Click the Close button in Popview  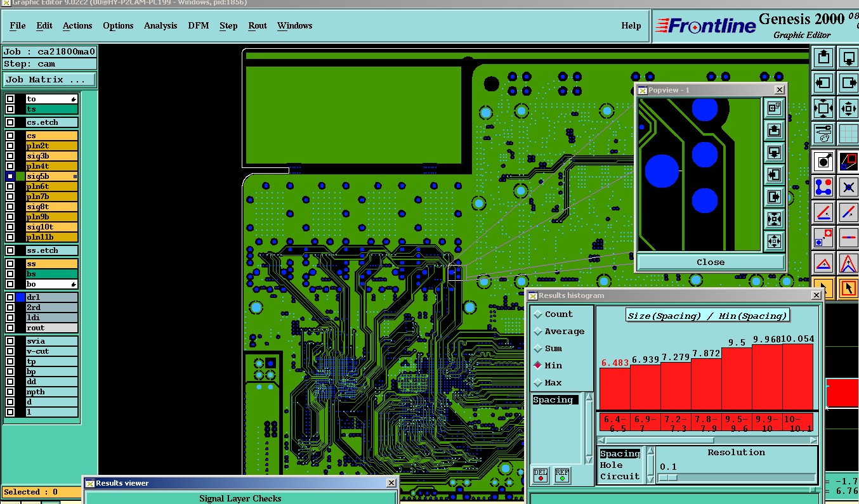point(710,262)
